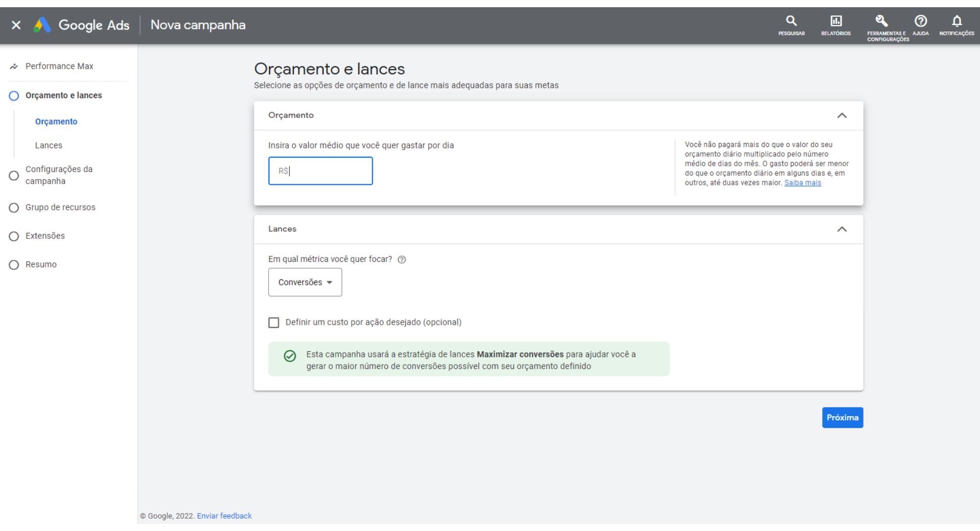The image size is (980, 531).
Task: Open the Notificações bell icon
Action: point(957,21)
